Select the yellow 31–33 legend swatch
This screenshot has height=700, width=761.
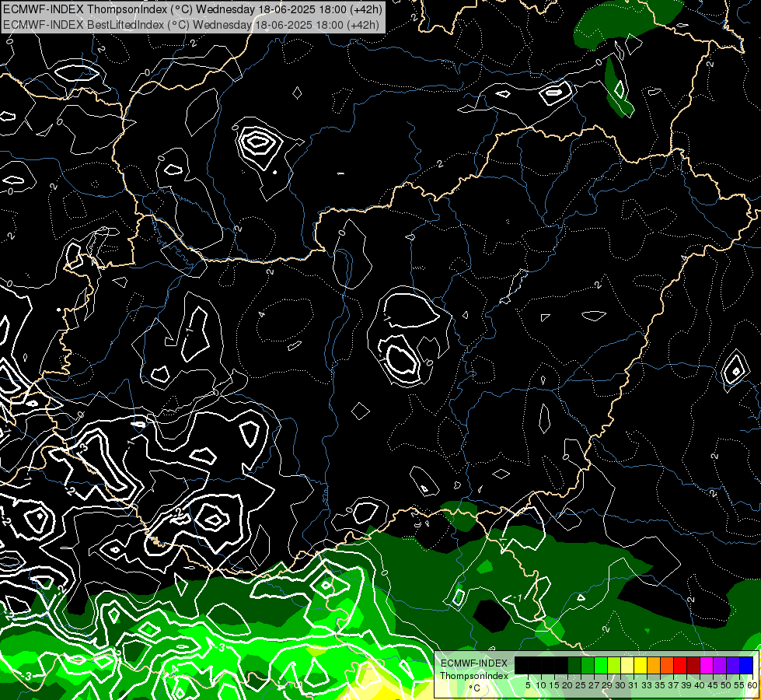point(641,665)
